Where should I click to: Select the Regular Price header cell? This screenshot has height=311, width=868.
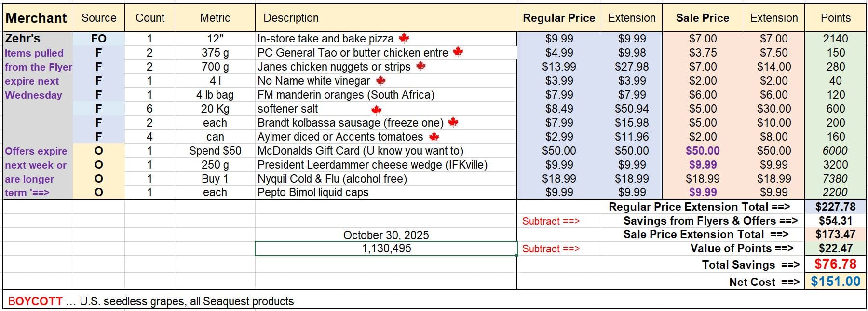pos(559,18)
